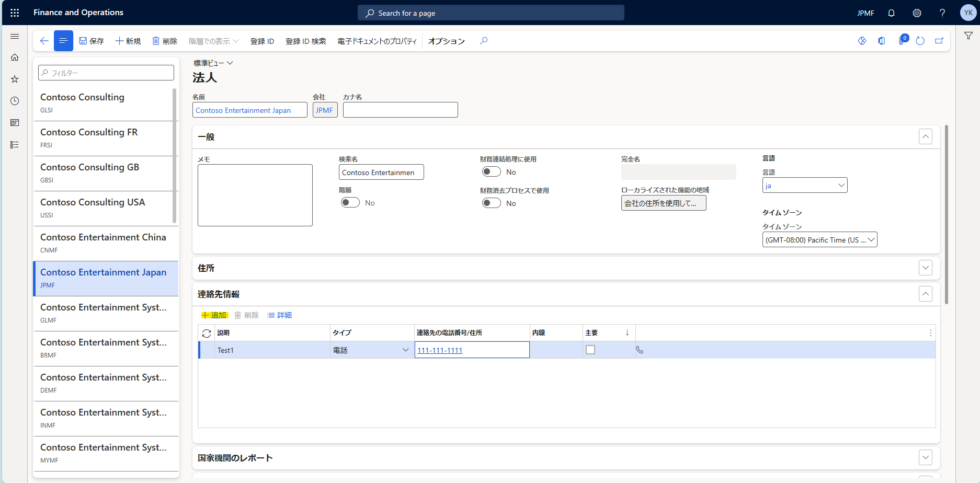The height and width of the screenshot is (483, 980).
Task: Click 検索名 input field
Action: tap(381, 172)
